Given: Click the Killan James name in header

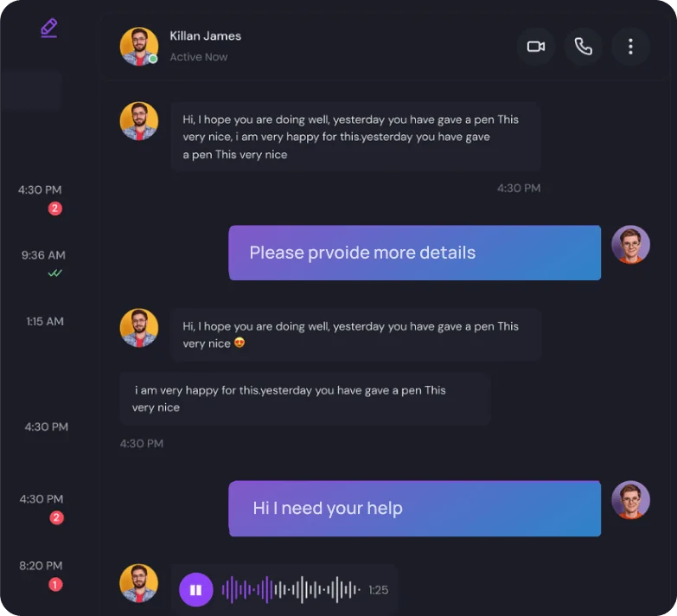Looking at the screenshot, I should pos(205,36).
